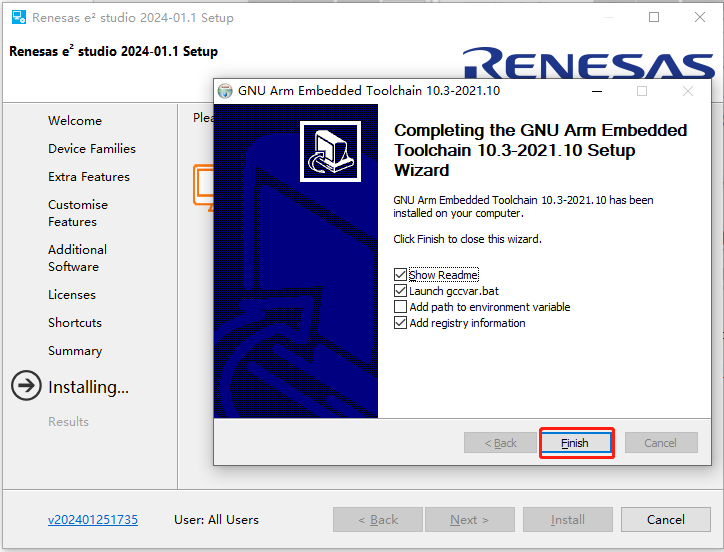724x552 pixels.
Task: Disable the Launch gccvar.bat option
Action: tap(401, 291)
